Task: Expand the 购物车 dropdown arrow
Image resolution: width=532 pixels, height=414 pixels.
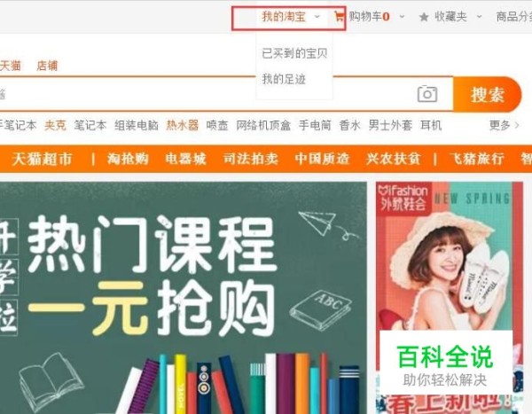Action: (x=402, y=16)
